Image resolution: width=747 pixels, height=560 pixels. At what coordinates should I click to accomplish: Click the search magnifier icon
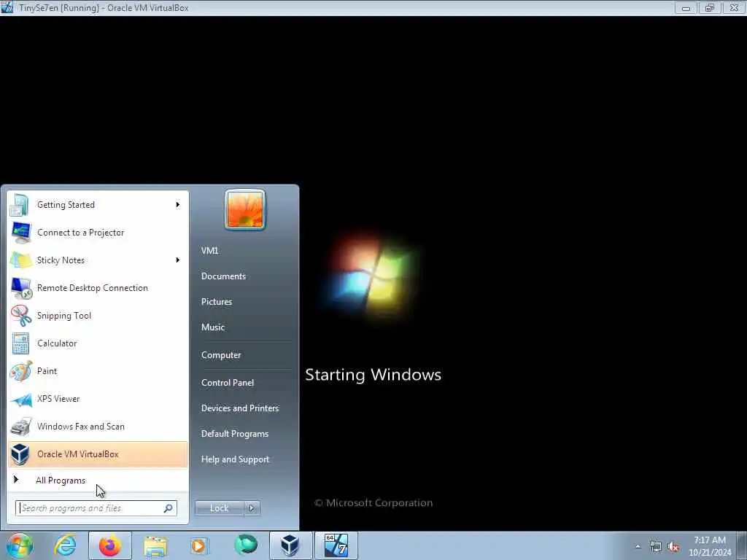click(x=169, y=508)
